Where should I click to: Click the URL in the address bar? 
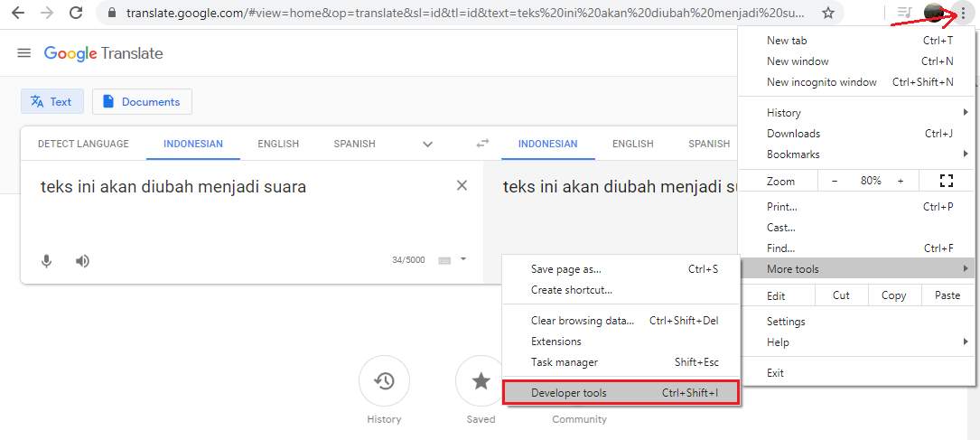coord(465,13)
